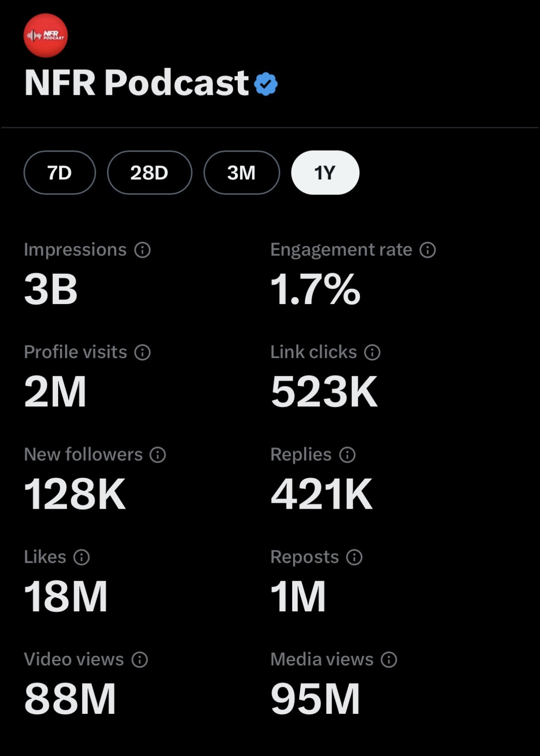Tap the 523K link clicks figure
This screenshot has width=540, height=756.
tap(324, 392)
